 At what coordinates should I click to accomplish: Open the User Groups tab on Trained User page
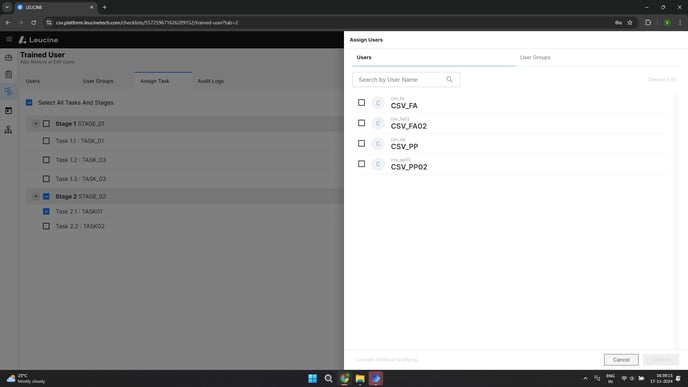pos(98,81)
